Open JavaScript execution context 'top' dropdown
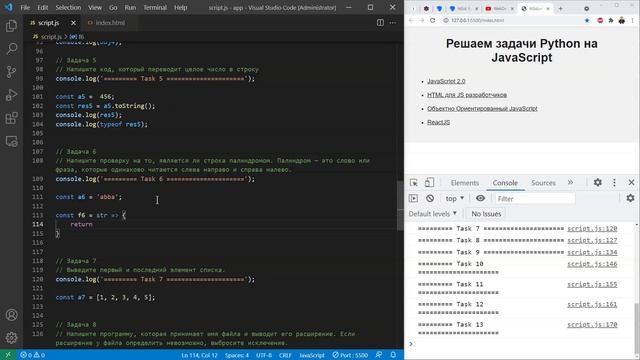 (455, 198)
